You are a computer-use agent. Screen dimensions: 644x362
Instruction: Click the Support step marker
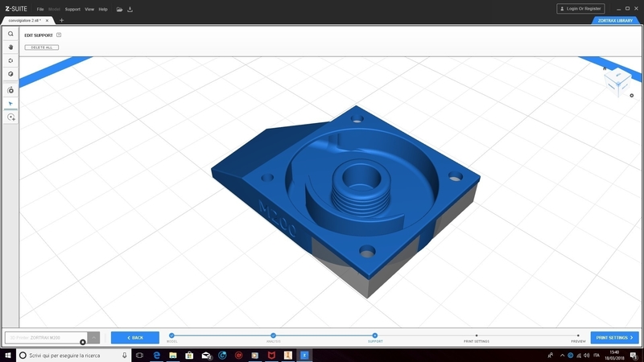(x=374, y=335)
